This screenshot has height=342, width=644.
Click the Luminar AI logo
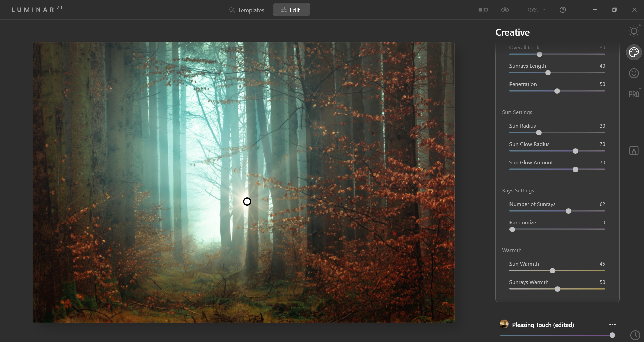tap(37, 9)
